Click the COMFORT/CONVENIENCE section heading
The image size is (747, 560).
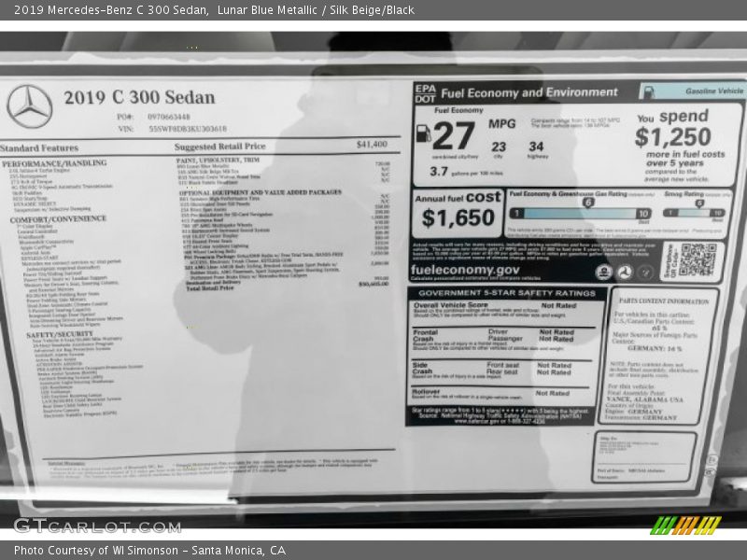[x=58, y=219]
